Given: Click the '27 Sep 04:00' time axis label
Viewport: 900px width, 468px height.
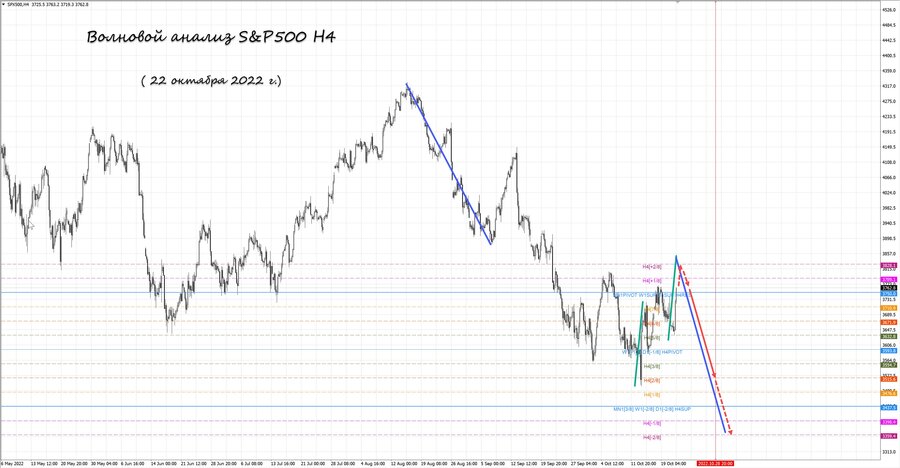Looking at the screenshot, I should 583,463.
